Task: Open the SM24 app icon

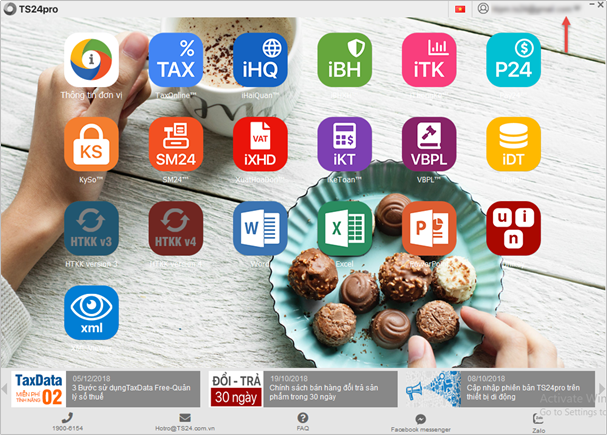Action: pos(176,144)
